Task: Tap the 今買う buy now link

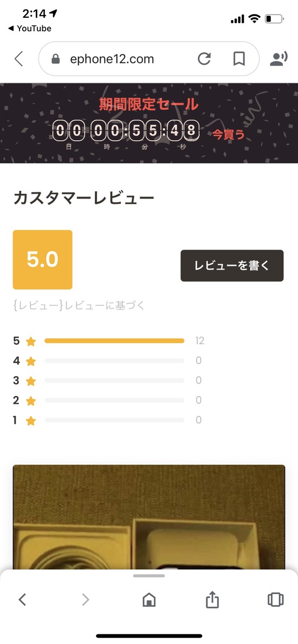Action: point(228,134)
